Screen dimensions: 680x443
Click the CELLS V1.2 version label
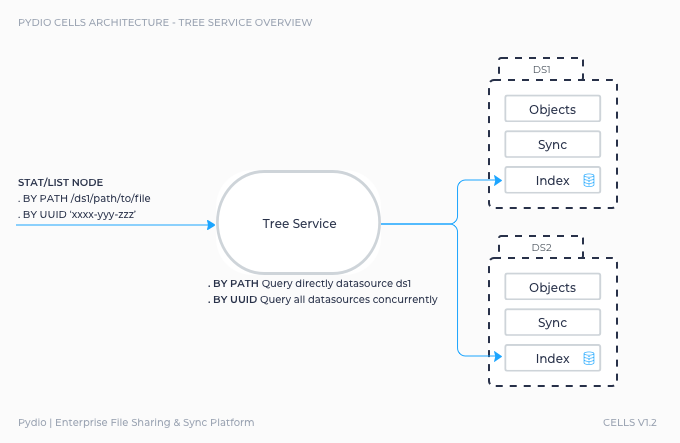[630, 422]
